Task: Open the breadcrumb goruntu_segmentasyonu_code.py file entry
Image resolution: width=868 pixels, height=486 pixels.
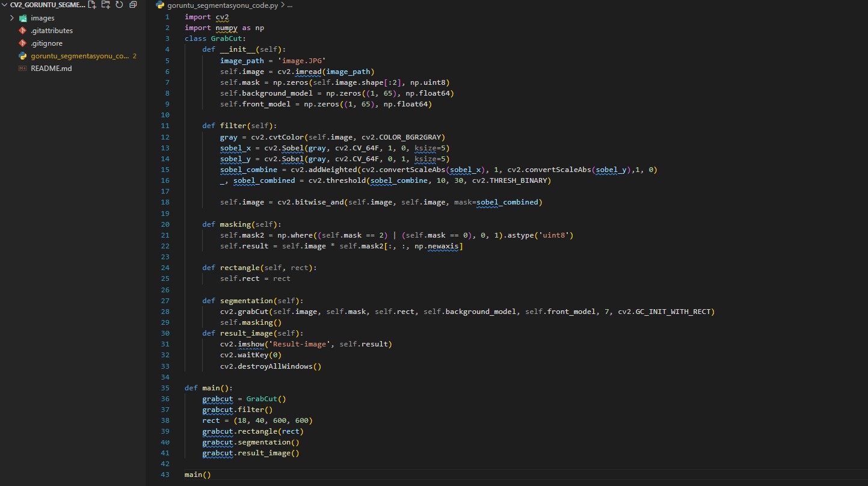Action: tap(223, 5)
